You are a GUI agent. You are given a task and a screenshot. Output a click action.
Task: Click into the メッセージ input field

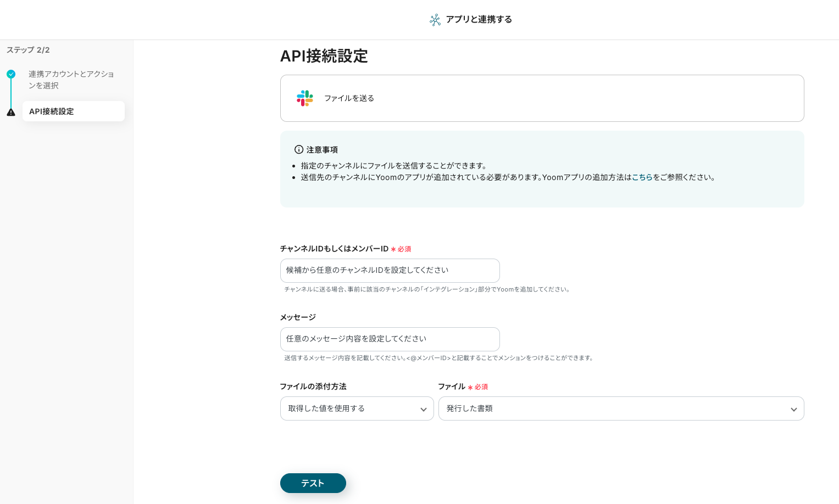pos(390,339)
